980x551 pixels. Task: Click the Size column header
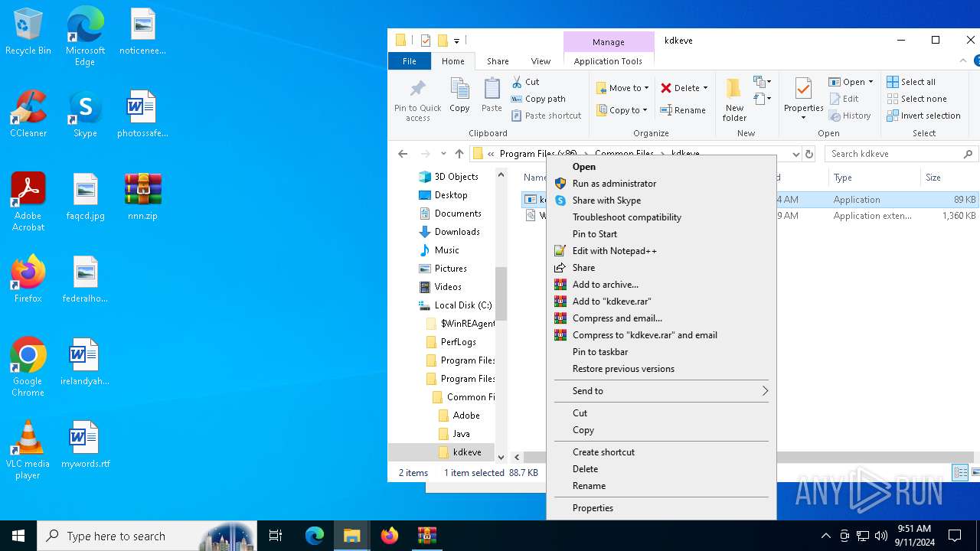[x=949, y=178]
